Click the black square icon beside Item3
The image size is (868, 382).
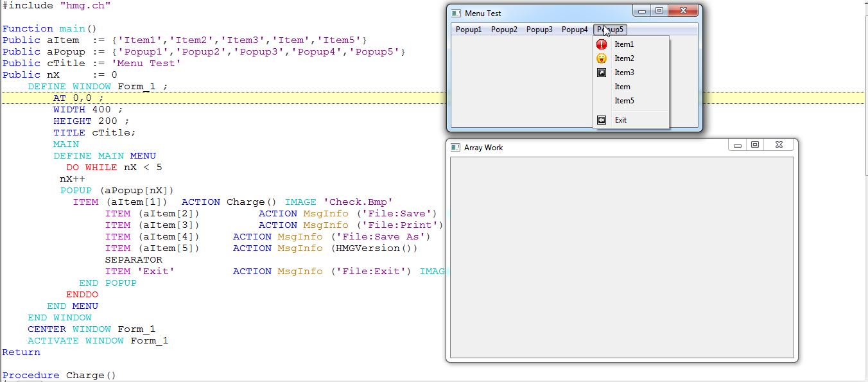[602, 73]
